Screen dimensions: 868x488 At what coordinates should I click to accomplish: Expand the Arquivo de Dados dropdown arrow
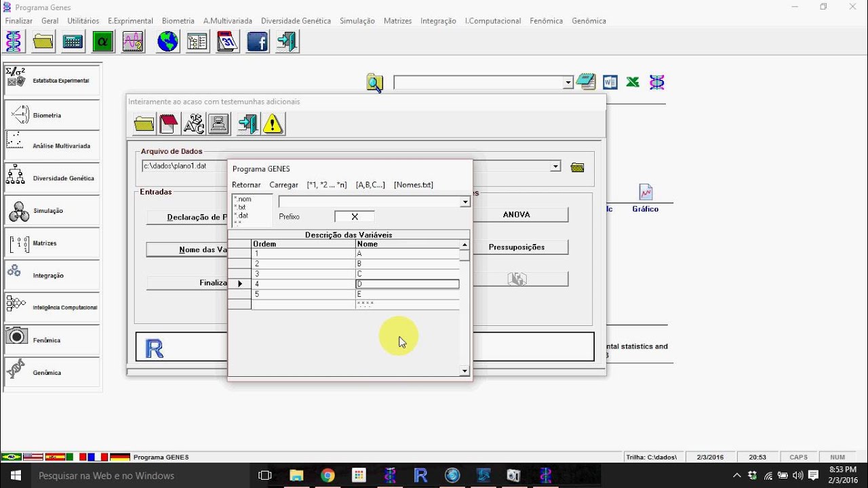tap(555, 166)
